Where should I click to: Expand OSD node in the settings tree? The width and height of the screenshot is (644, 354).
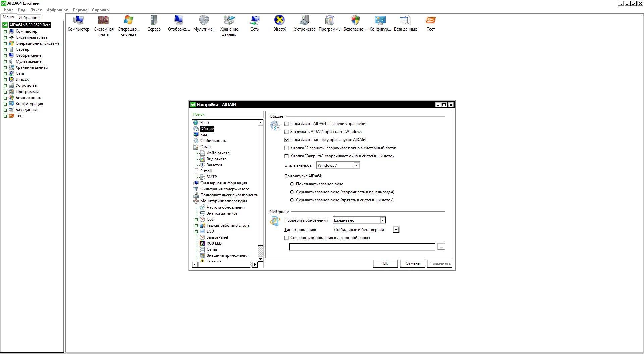(x=196, y=220)
